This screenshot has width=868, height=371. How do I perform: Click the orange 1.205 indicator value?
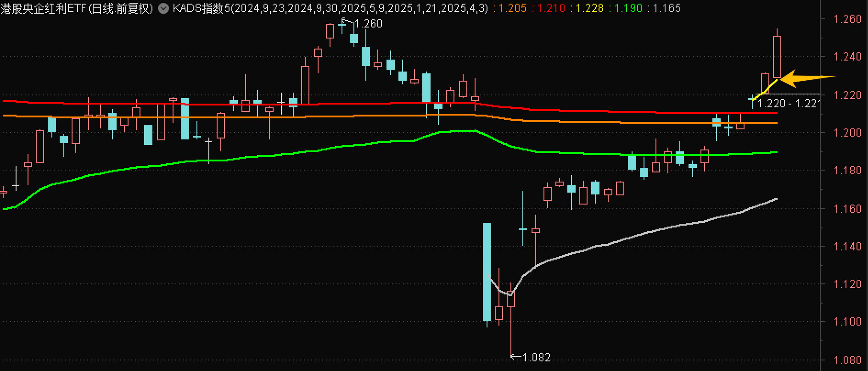513,8
